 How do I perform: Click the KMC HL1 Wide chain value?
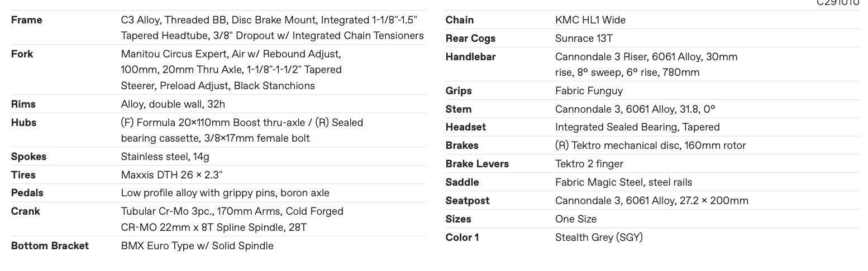click(590, 20)
